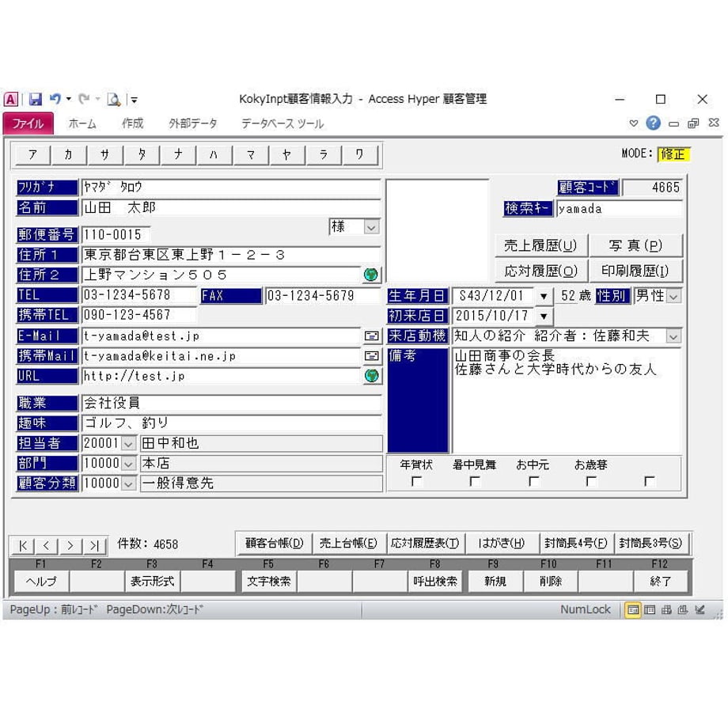Go to previous record navigation button
Image resolution: width=728 pixels, height=728 pixels.
tap(47, 545)
